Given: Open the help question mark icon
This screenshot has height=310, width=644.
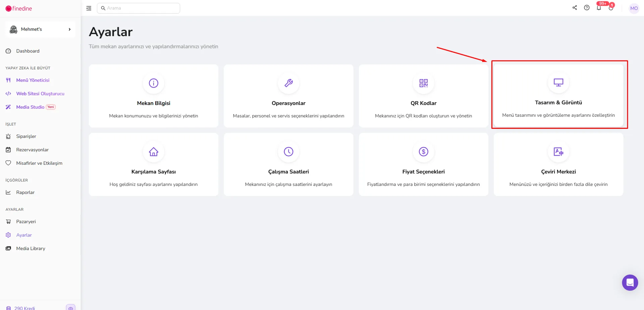Looking at the screenshot, I should 587,8.
